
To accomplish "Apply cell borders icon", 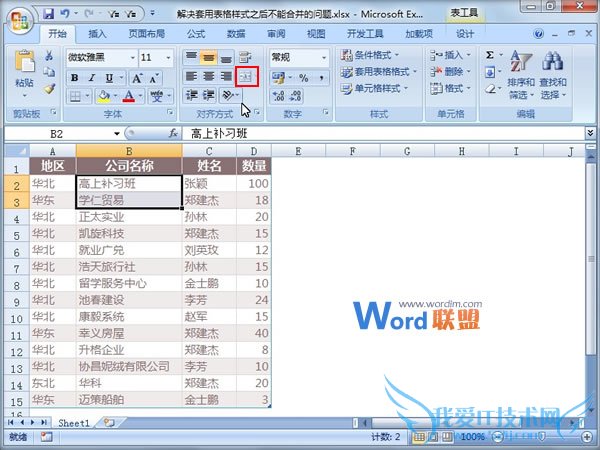I will click(75, 96).
